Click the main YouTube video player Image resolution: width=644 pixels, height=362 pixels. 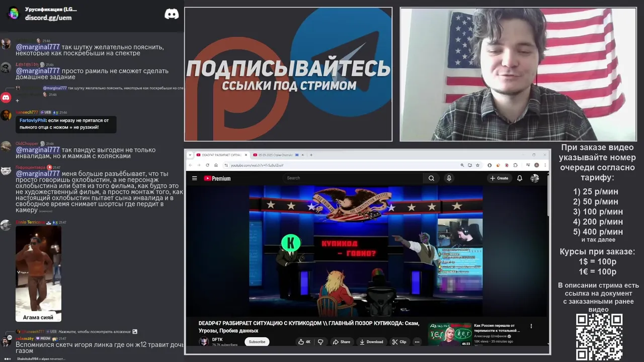point(366,250)
